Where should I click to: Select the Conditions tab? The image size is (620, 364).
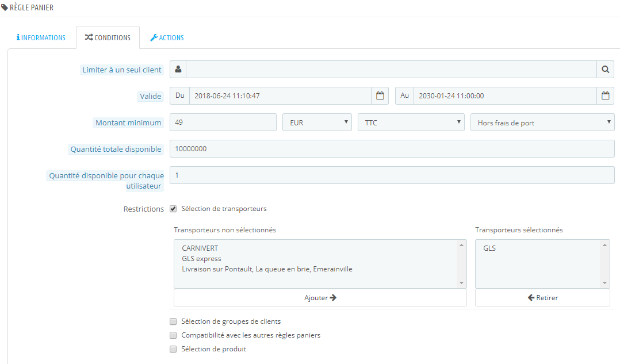[x=108, y=37]
